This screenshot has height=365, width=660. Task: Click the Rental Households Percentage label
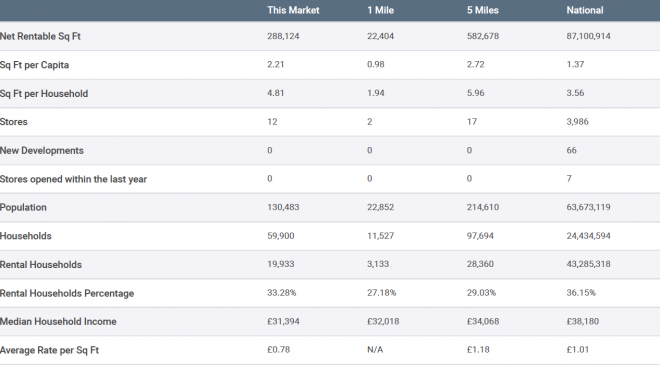(x=67, y=293)
